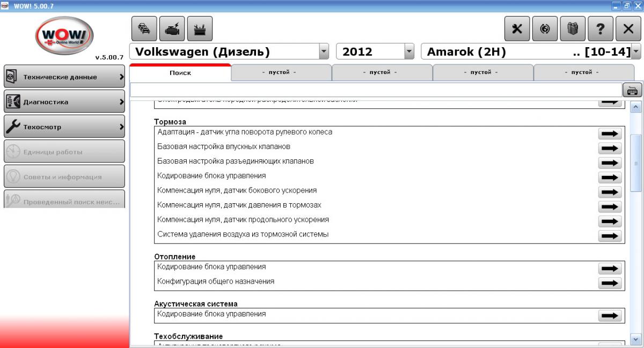Click the scrollbar up arrow
This screenshot has width=644, height=348.
636,106
